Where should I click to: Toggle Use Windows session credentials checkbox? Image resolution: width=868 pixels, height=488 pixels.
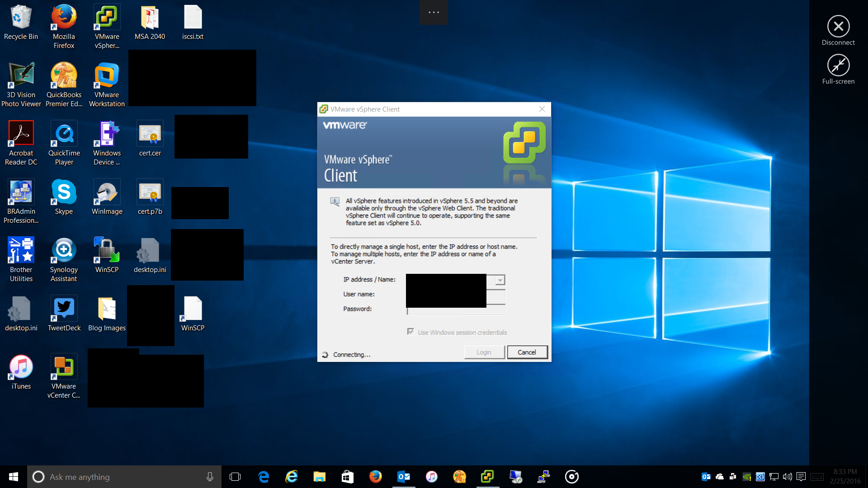[410, 332]
